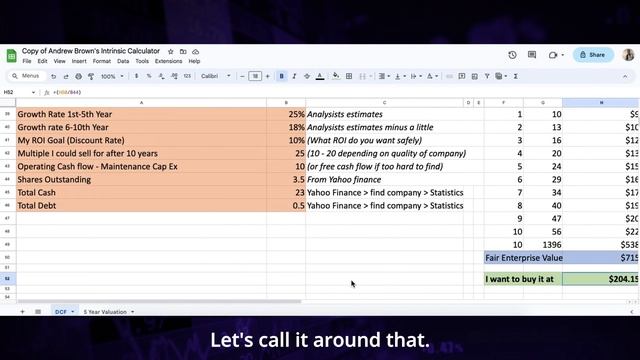Toggle italic formatting
This screenshot has width=640, height=360.
coord(294,76)
